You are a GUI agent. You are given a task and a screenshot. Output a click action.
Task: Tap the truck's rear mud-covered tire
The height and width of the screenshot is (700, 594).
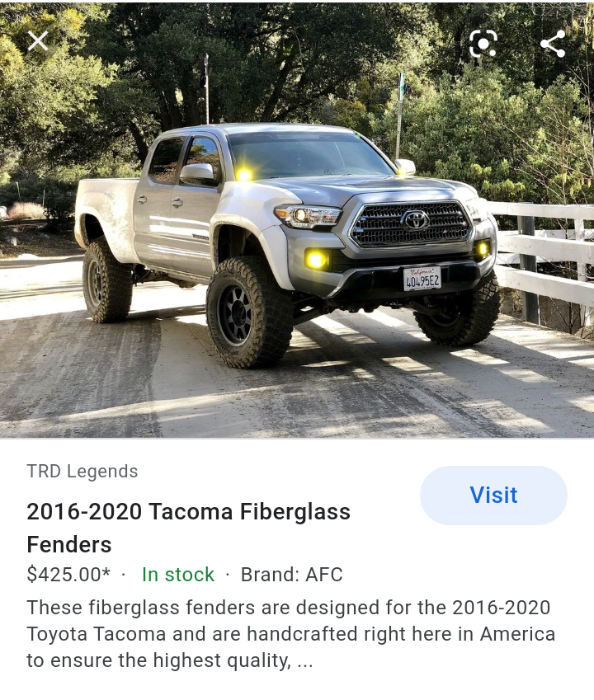click(x=107, y=281)
